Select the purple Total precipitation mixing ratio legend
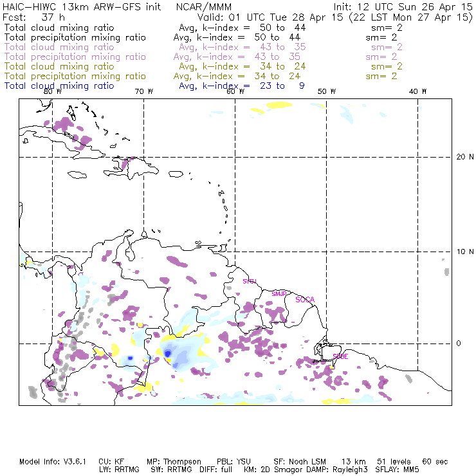 [75, 57]
